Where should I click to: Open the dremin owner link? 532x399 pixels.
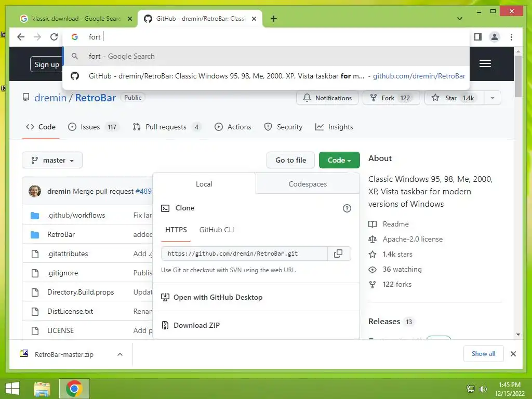coord(50,98)
